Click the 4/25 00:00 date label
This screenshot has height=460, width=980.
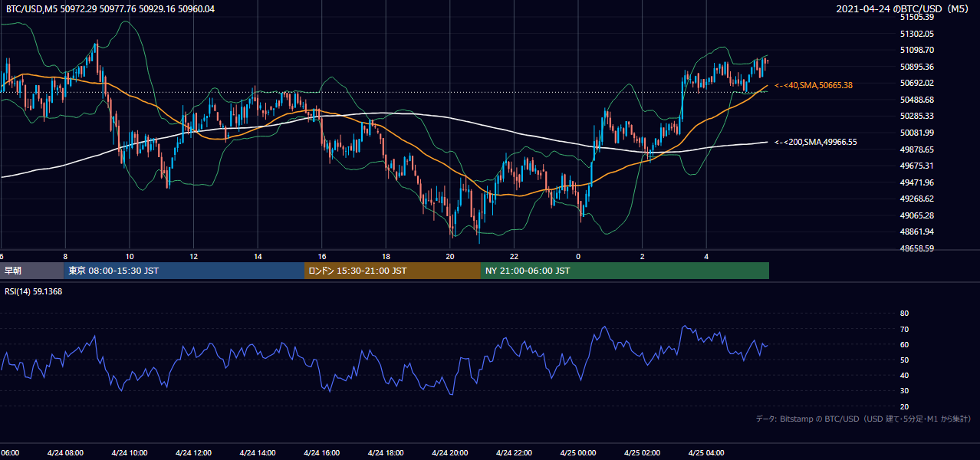coord(577,452)
